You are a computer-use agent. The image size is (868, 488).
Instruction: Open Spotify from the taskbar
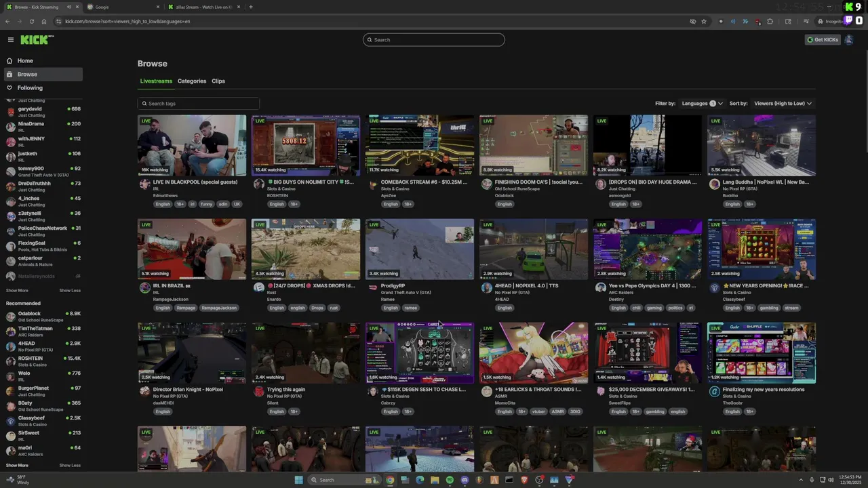pyautogui.click(x=450, y=480)
